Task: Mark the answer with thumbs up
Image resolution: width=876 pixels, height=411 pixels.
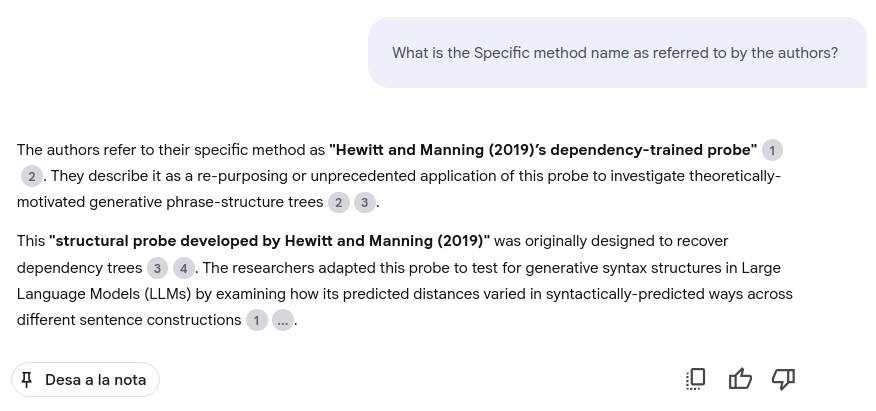Action: (740, 378)
